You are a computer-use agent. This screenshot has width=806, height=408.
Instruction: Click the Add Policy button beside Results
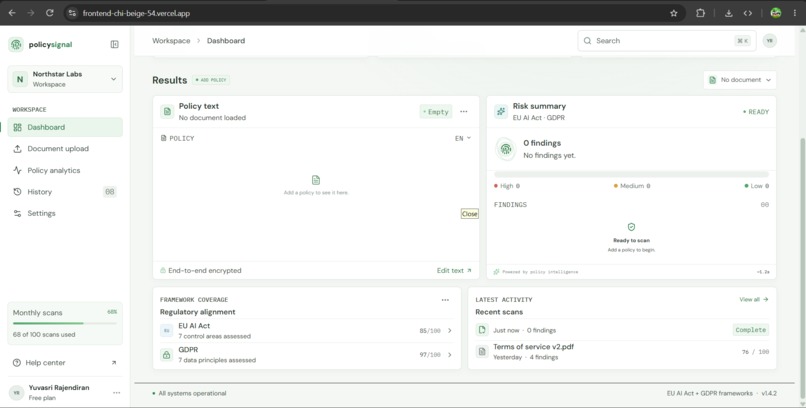tap(211, 80)
